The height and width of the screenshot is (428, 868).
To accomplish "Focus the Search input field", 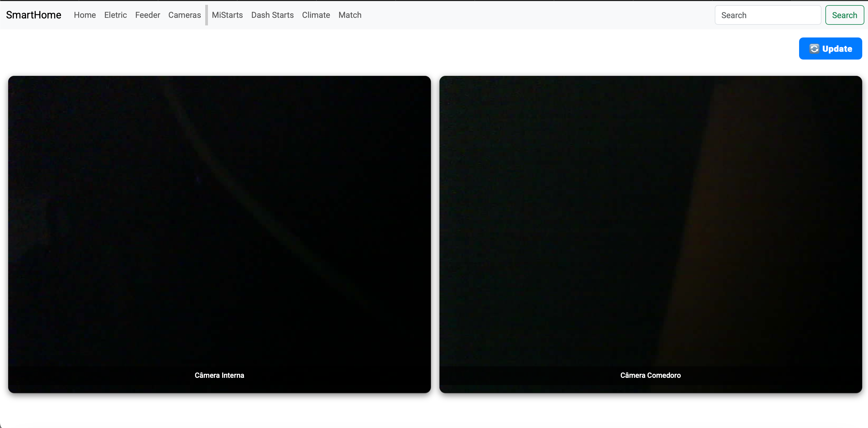I will point(768,15).
